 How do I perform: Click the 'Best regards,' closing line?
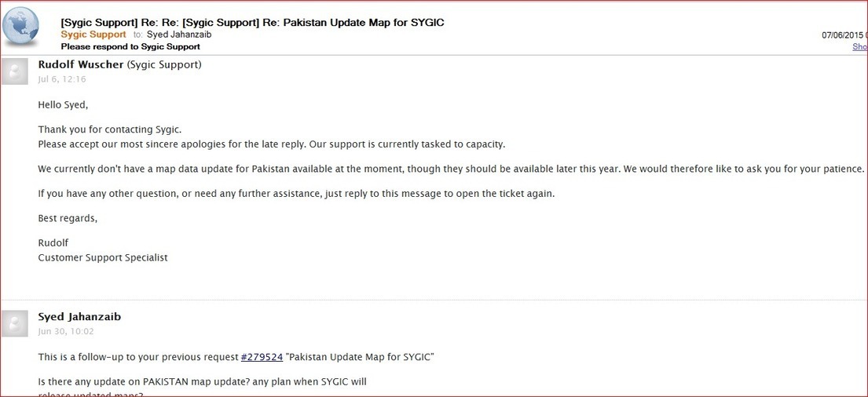[x=68, y=218]
